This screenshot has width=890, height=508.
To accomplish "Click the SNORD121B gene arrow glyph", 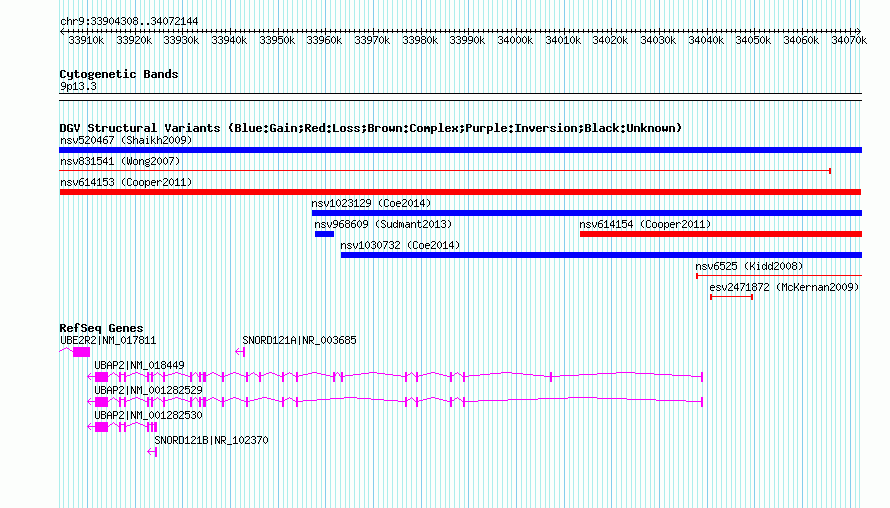I will click(152, 452).
